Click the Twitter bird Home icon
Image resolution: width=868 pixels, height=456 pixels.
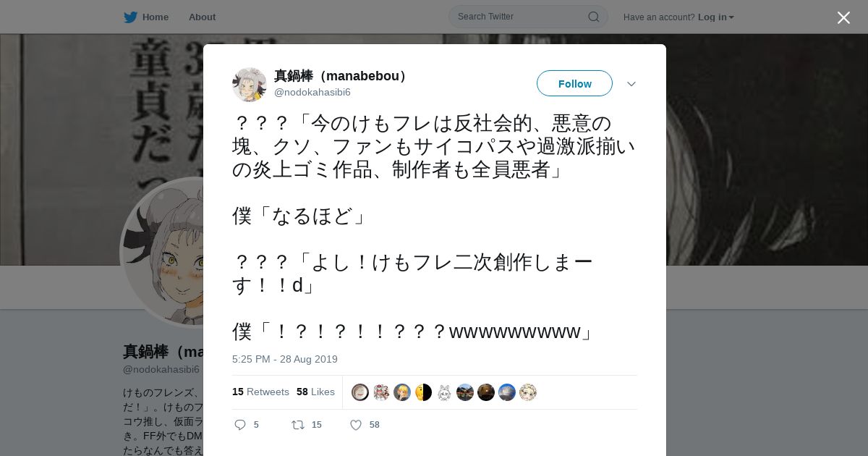(x=130, y=17)
